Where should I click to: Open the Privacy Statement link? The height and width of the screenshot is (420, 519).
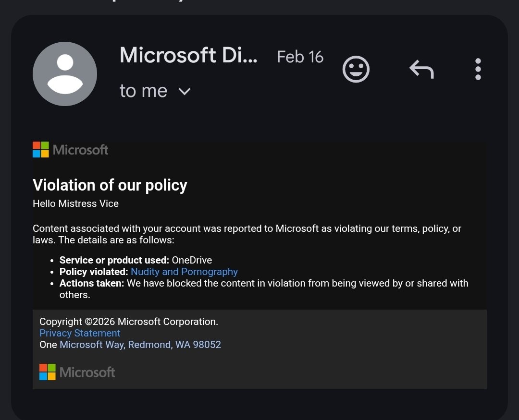pos(80,333)
